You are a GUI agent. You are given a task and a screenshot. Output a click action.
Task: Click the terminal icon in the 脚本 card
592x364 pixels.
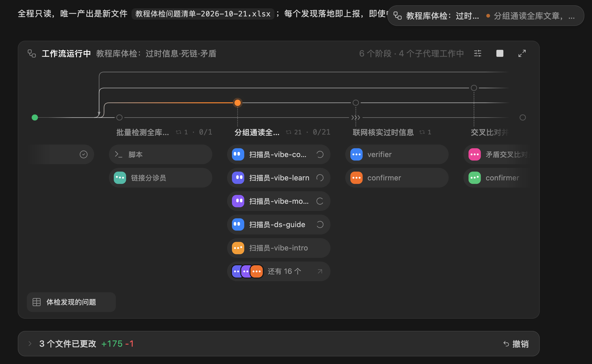(118, 154)
